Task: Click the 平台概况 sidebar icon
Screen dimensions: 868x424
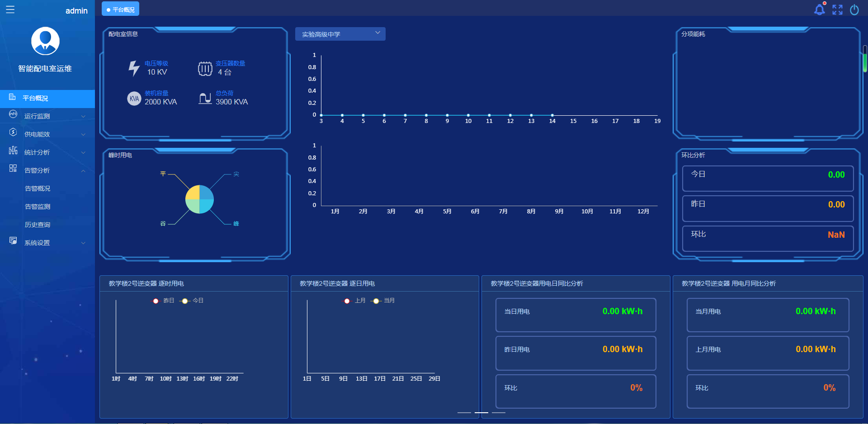Action: point(12,97)
